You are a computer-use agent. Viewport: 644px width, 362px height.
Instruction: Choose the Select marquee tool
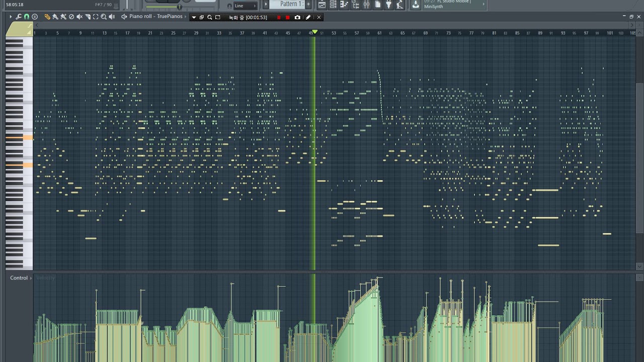click(x=96, y=17)
